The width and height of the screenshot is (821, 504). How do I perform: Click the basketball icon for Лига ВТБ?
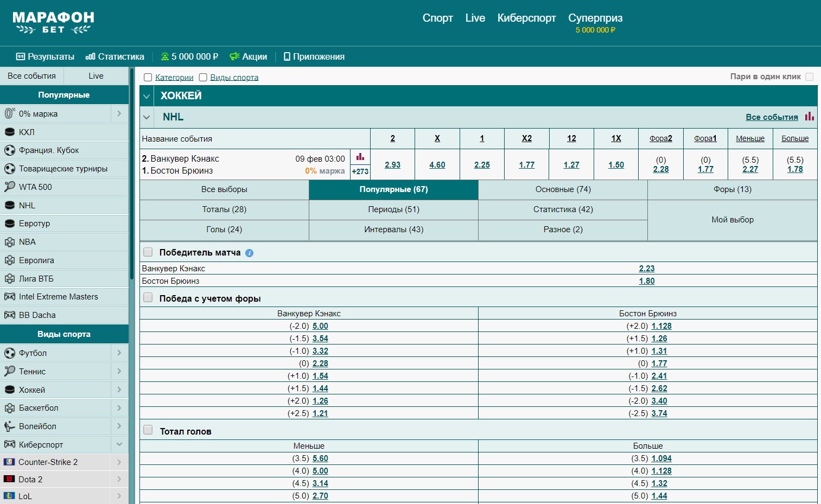pos(10,279)
